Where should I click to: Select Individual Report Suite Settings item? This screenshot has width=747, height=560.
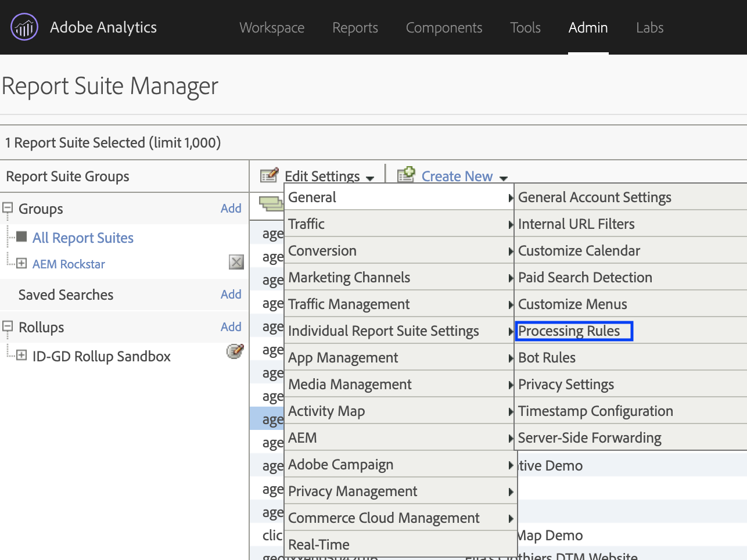point(400,331)
